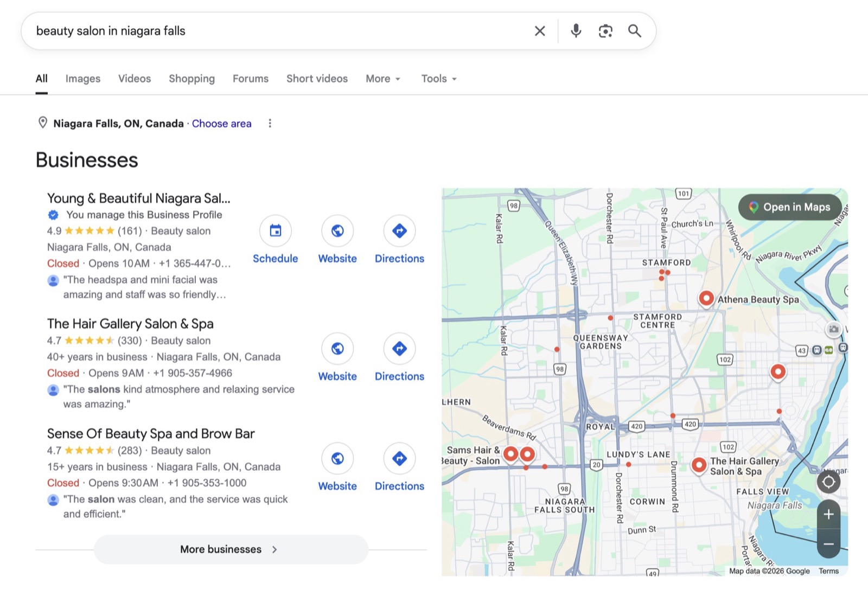
Task: Open the three-dot location options menu
Action: pyautogui.click(x=270, y=124)
